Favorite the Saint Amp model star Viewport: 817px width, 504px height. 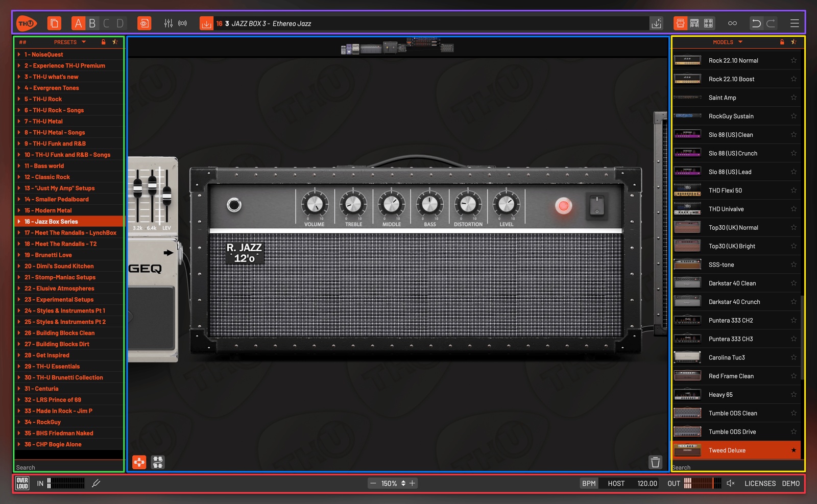tap(794, 98)
